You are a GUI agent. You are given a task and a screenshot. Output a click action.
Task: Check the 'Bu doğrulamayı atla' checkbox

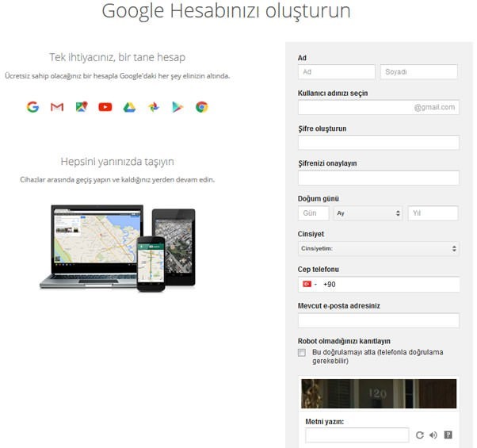[x=302, y=352]
